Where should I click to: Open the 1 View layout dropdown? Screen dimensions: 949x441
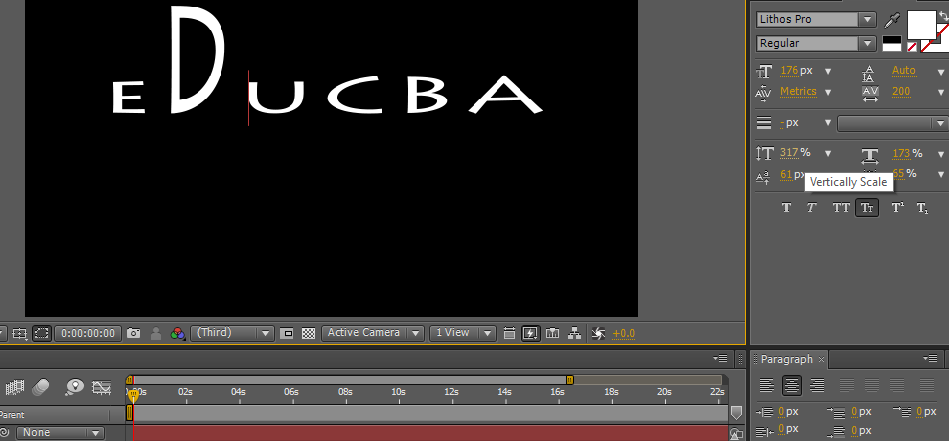point(462,333)
